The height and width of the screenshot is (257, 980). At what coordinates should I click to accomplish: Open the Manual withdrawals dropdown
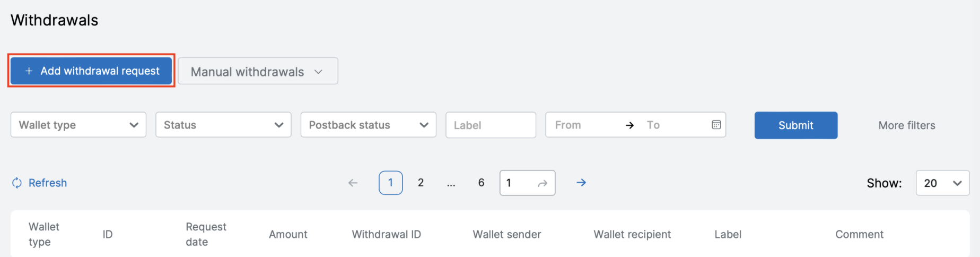pos(258,72)
